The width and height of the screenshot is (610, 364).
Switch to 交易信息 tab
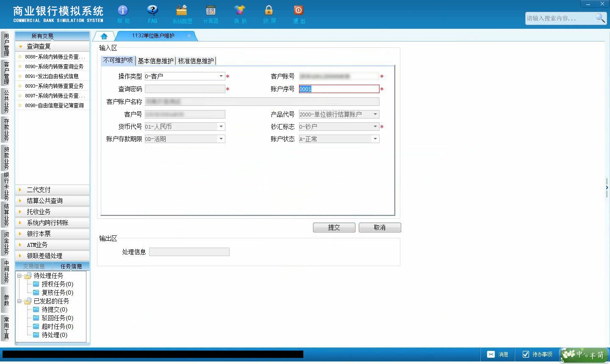click(x=34, y=266)
